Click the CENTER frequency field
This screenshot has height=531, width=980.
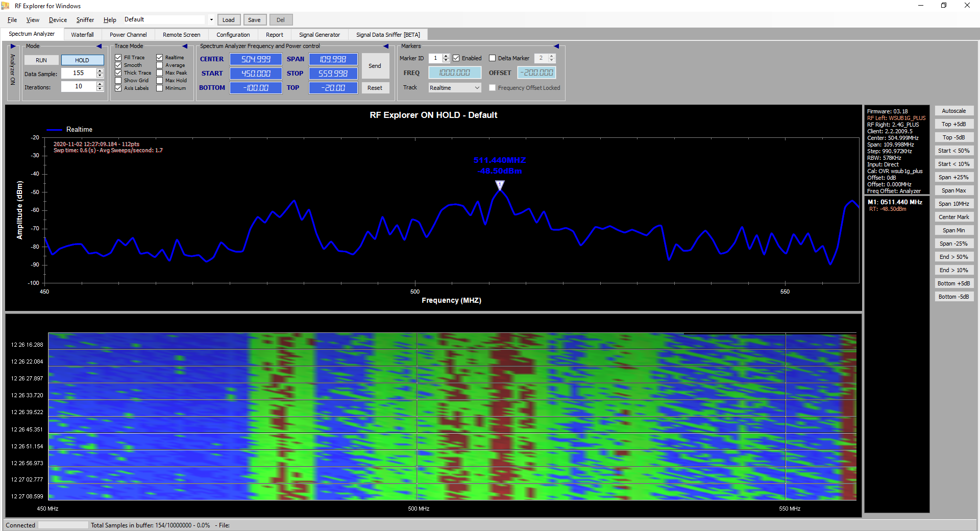tap(256, 59)
